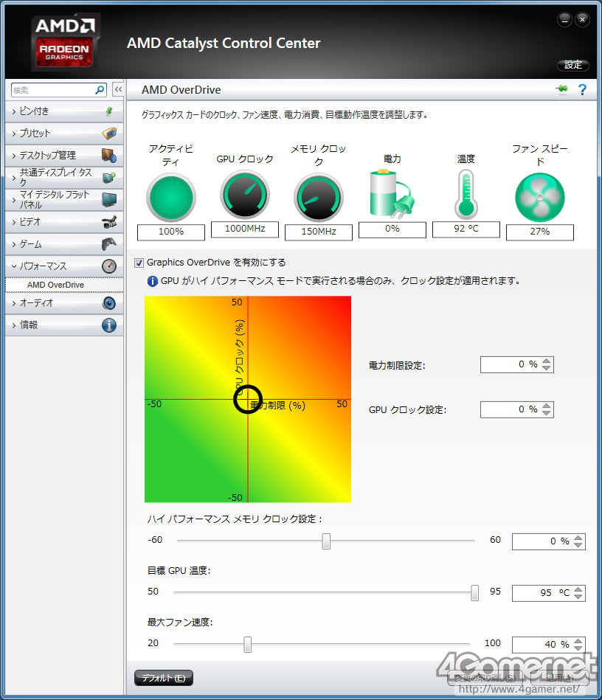The width and height of the screenshot is (602, 700).
Task: Expand the ビデオ sidebar section
Action: tap(64, 222)
